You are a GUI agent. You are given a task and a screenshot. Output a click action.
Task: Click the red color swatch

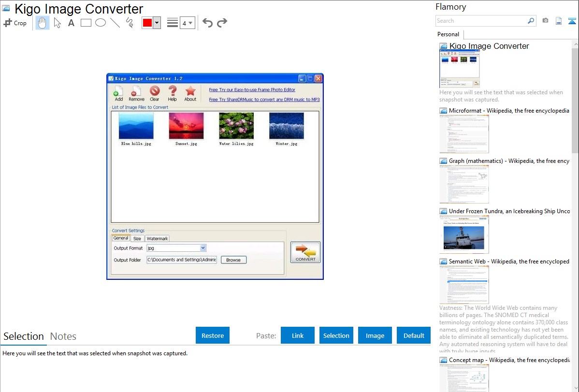click(147, 23)
